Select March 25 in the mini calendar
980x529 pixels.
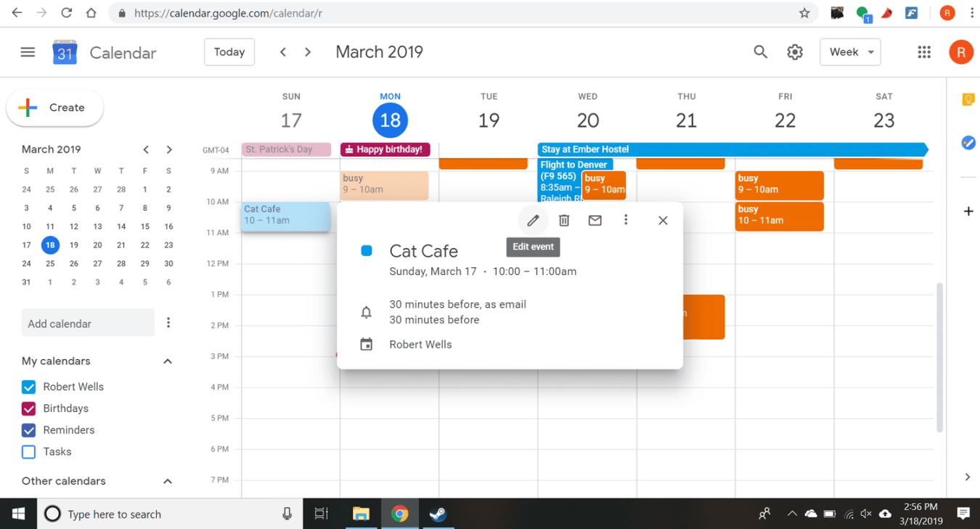50,263
